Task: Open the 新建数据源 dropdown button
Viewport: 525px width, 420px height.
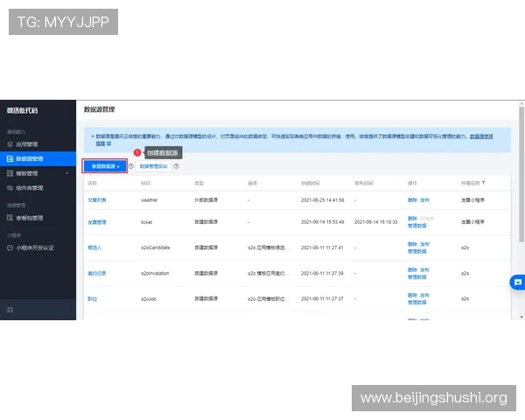Action: pos(105,166)
